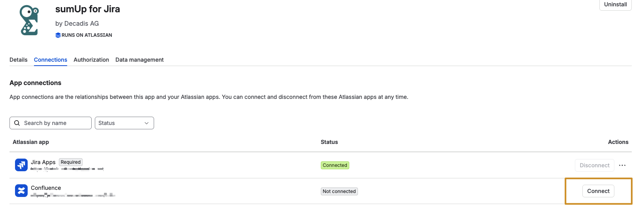The height and width of the screenshot is (210, 644).
Task: Click the Runs on Atlassian badge icon
Action: tap(58, 35)
